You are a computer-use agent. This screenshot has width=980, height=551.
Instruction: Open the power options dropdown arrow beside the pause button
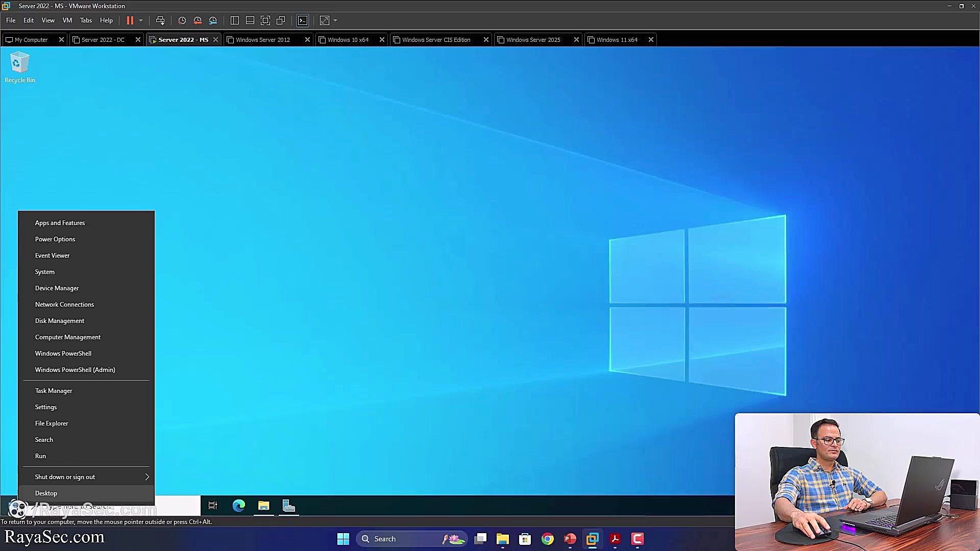click(141, 20)
